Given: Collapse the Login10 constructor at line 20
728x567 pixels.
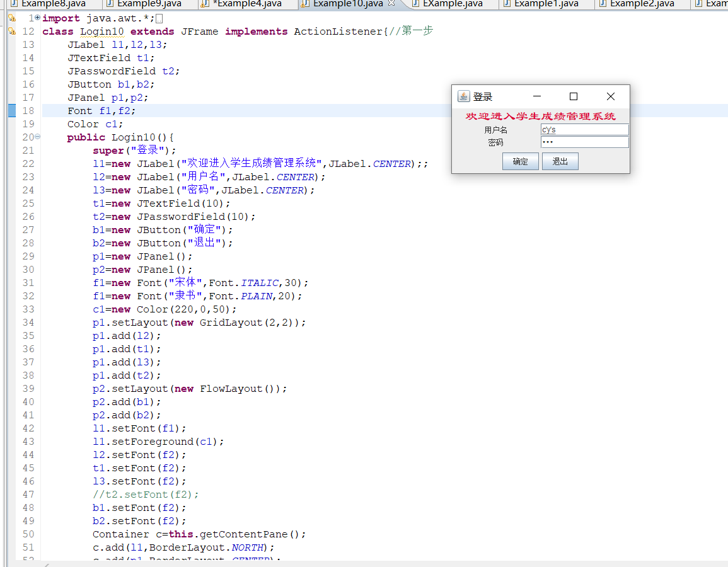Looking at the screenshot, I should click(x=38, y=137).
